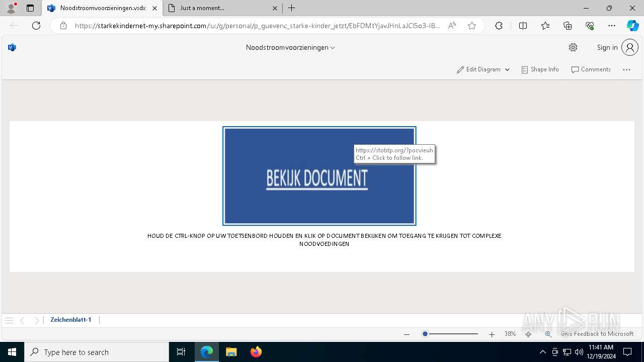
Task: Select the Zeichenblatt-1 page tab
Action: [71, 320]
